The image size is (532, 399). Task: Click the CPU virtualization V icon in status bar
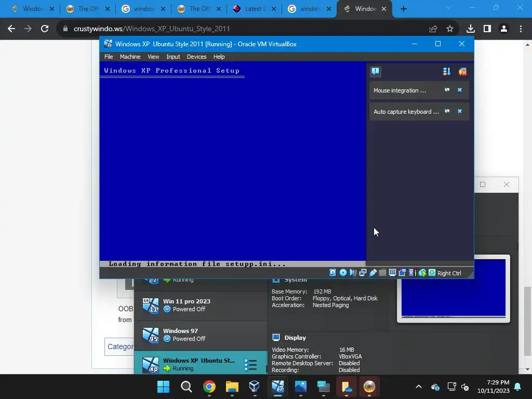[x=412, y=273]
